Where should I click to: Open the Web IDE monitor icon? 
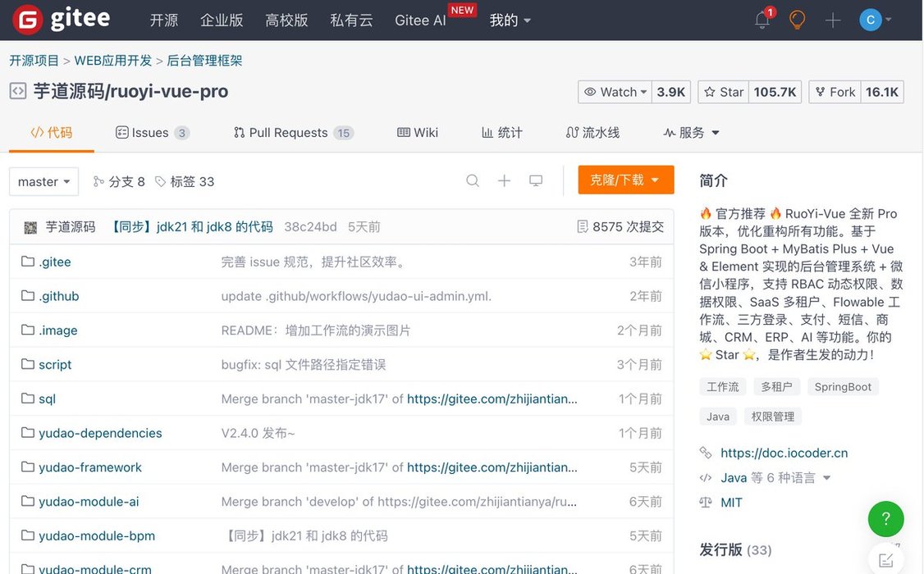[x=536, y=180]
